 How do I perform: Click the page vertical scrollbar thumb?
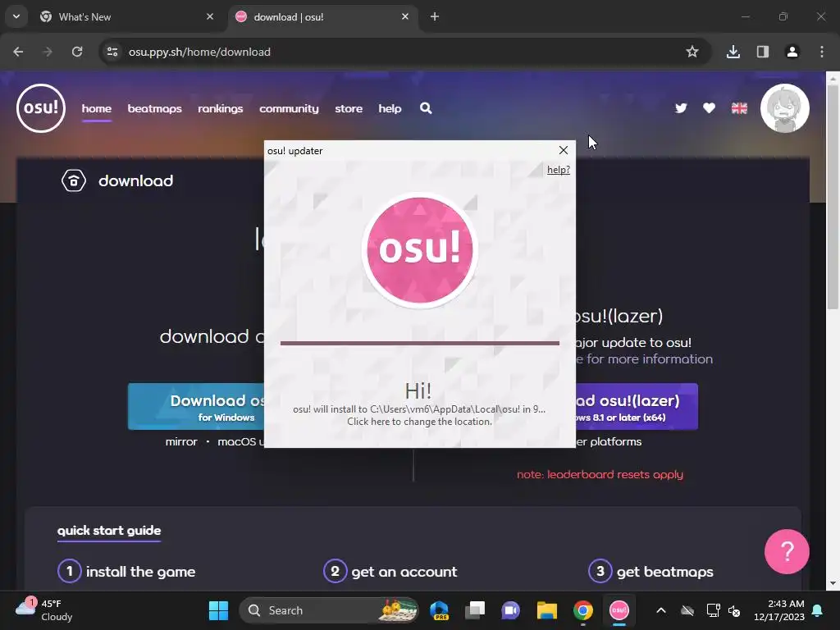pos(832,199)
